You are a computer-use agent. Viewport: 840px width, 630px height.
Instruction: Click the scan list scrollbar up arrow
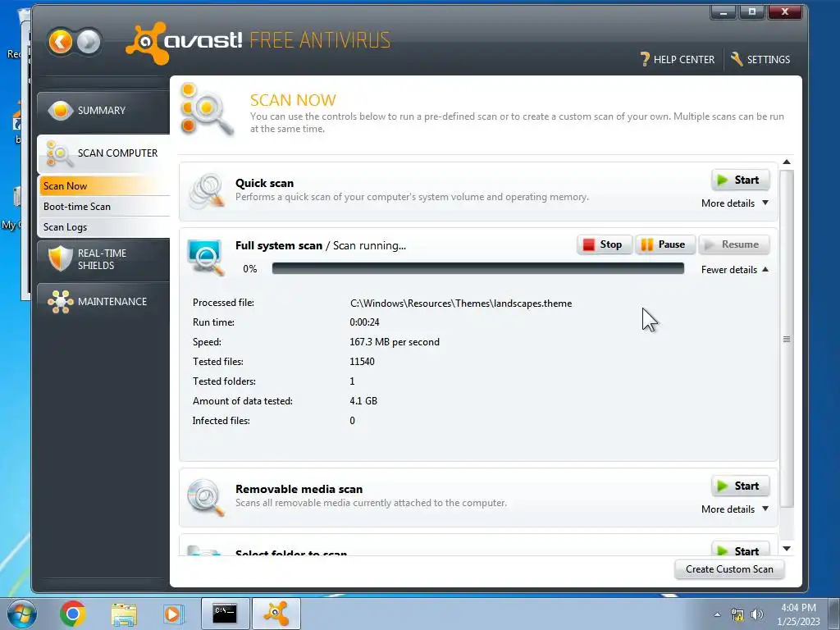[x=787, y=162]
